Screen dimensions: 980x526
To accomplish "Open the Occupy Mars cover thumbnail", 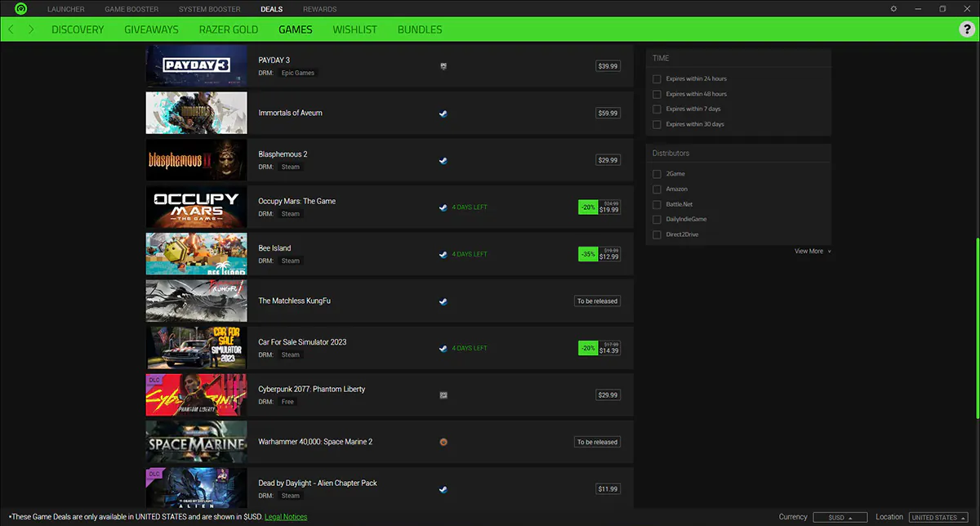I will coord(196,207).
